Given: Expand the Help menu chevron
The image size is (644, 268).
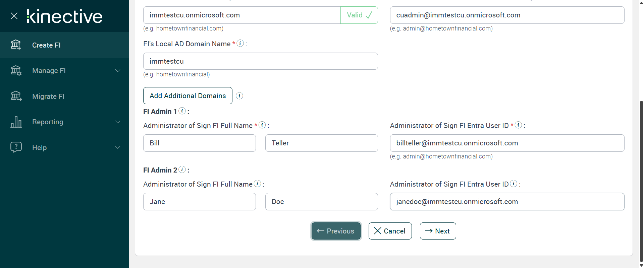Looking at the screenshot, I should pyautogui.click(x=118, y=147).
